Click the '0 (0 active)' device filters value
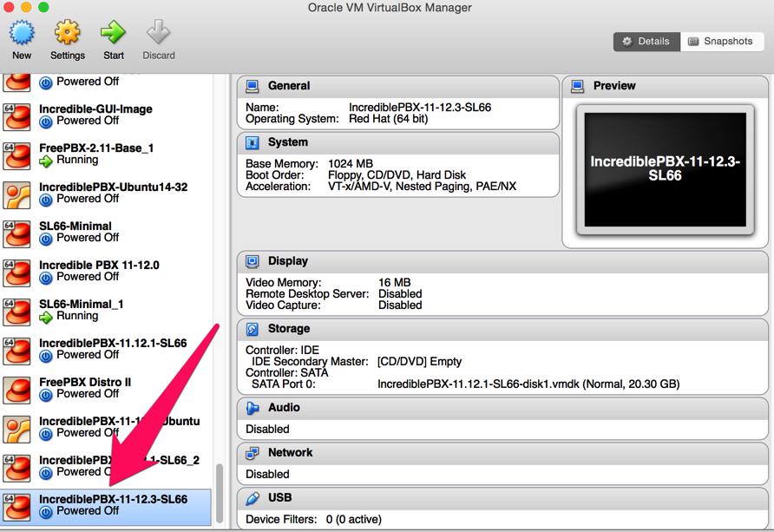774x532 pixels. coord(353,520)
